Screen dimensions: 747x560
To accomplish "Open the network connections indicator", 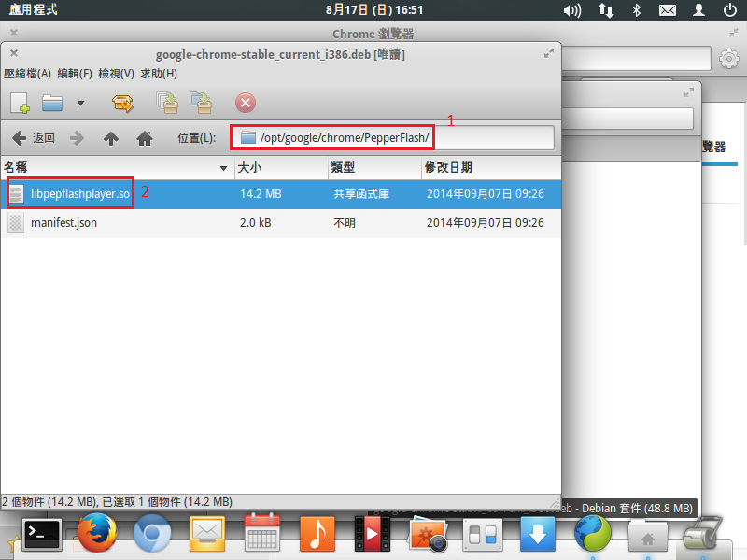I will [605, 10].
